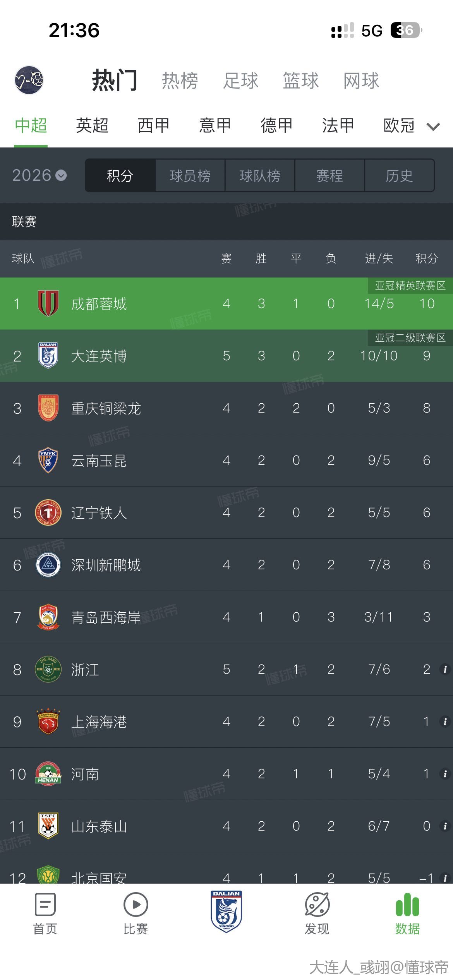Screen dimensions: 453x980
Task: Open the 足球 top tab
Action: pos(240,81)
